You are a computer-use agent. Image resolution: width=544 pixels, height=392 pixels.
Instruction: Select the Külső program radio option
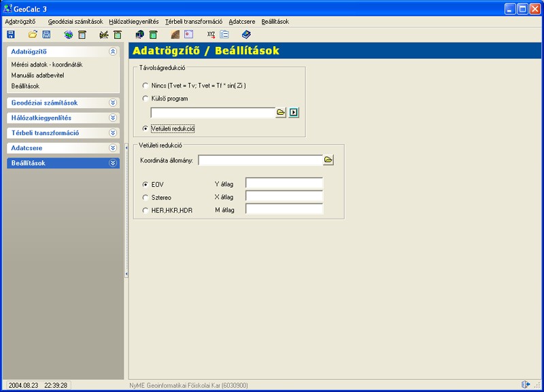146,99
